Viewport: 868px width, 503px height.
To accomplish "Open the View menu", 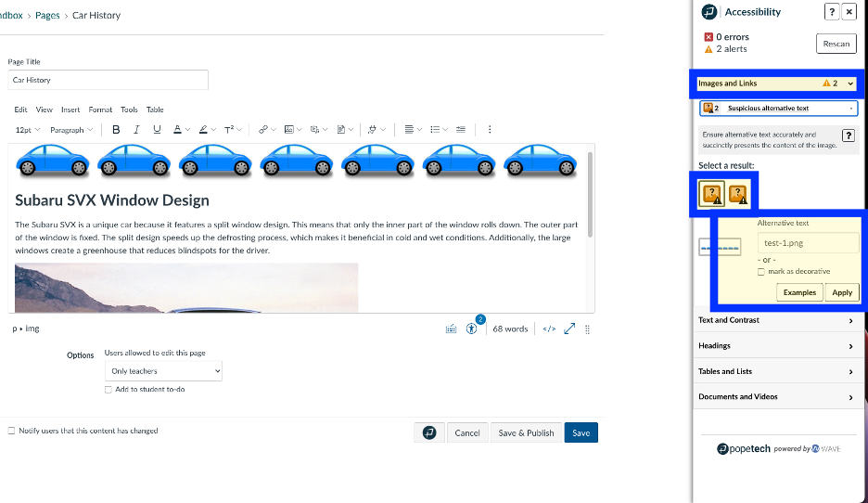I will pyautogui.click(x=45, y=110).
